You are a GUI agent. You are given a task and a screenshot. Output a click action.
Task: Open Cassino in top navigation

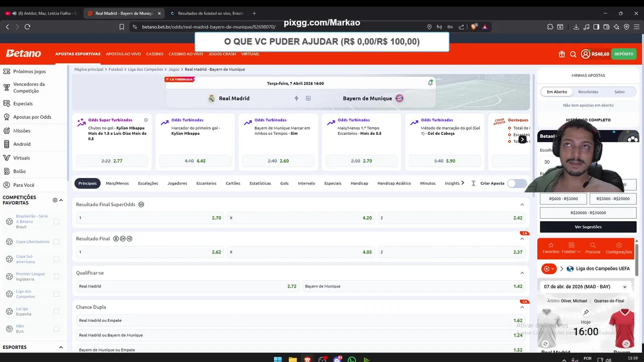click(x=154, y=54)
